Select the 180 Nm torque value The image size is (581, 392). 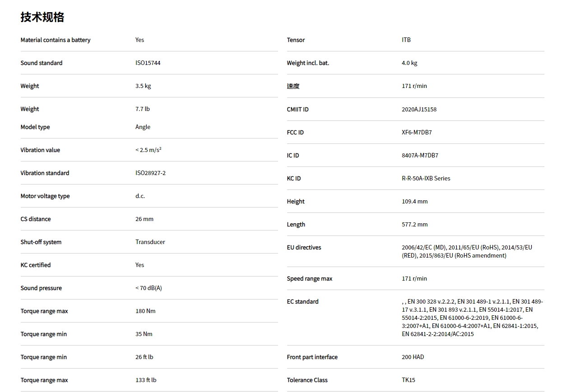pos(145,311)
